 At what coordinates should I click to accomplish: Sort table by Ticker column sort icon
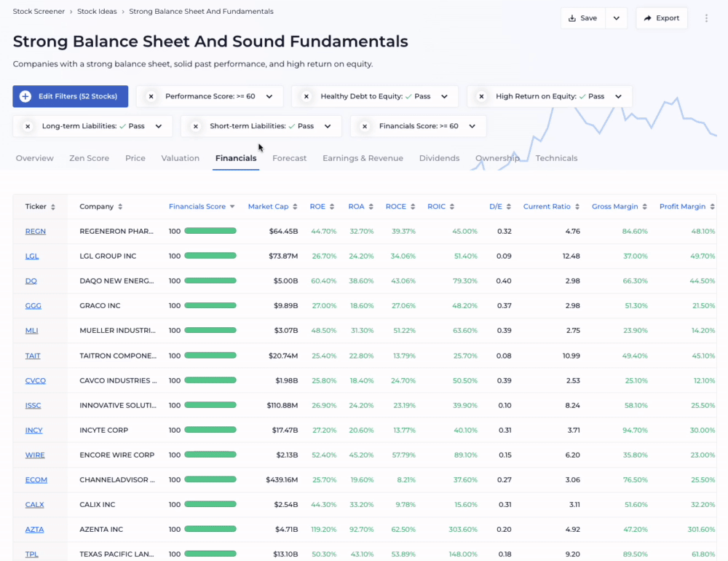tap(54, 207)
